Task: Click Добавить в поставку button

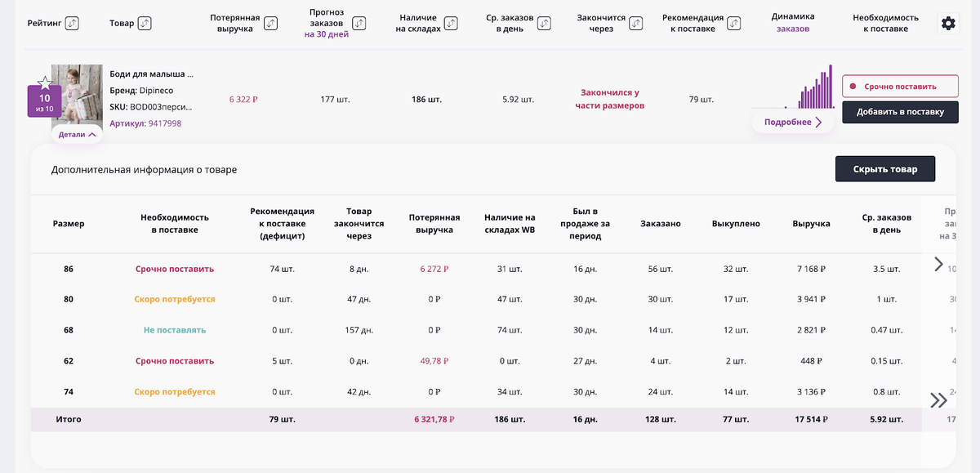Action: coord(900,112)
